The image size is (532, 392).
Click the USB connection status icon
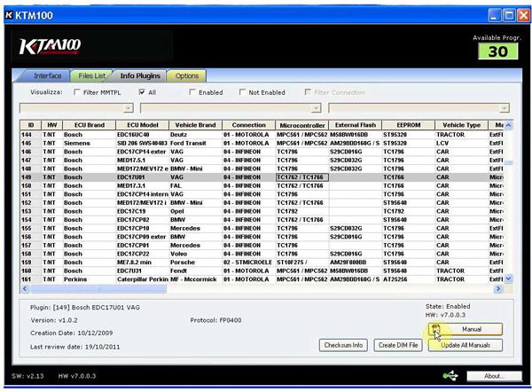point(450,376)
